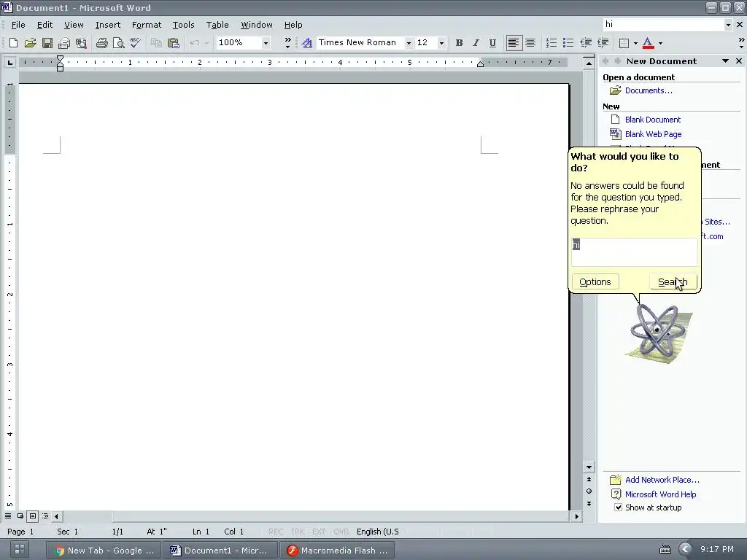Open the border style dropdown arrow
Screen dimensions: 747x560
pyautogui.click(x=635, y=43)
